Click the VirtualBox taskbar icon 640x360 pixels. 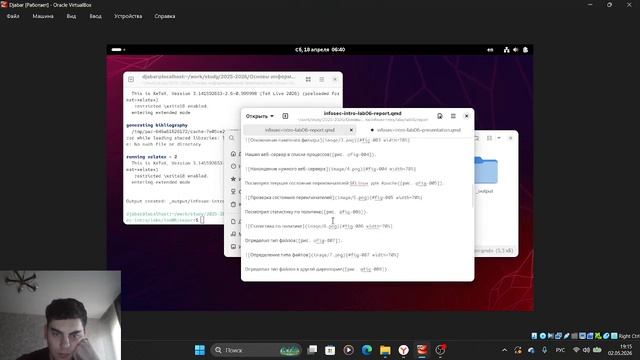[x=422, y=350]
